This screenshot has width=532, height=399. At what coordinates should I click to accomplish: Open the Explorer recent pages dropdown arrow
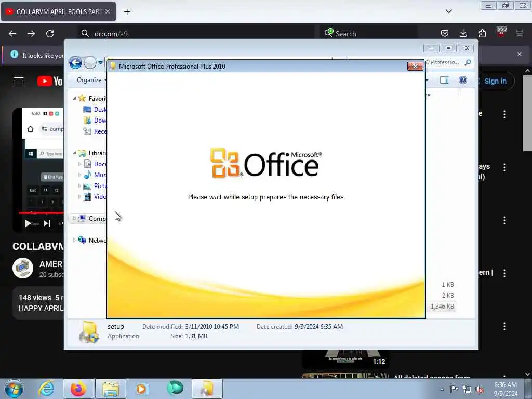[100, 63]
